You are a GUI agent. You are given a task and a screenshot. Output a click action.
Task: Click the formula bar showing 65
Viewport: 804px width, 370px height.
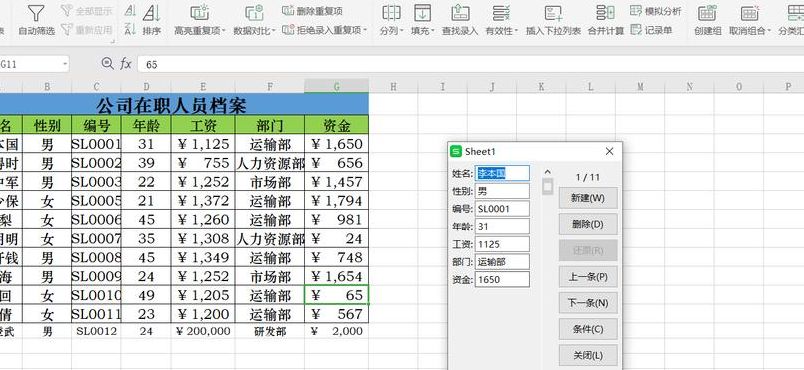pyautogui.click(x=471, y=65)
